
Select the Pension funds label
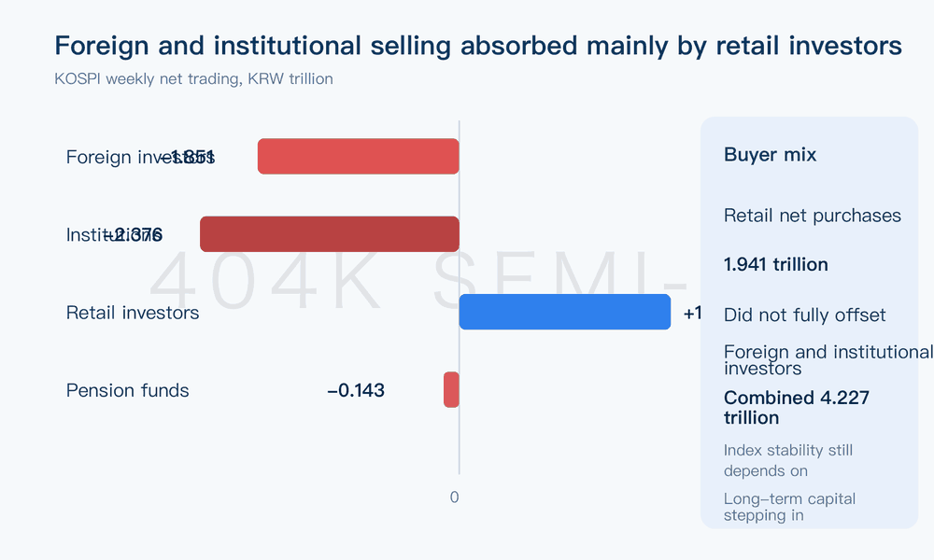pos(127,390)
